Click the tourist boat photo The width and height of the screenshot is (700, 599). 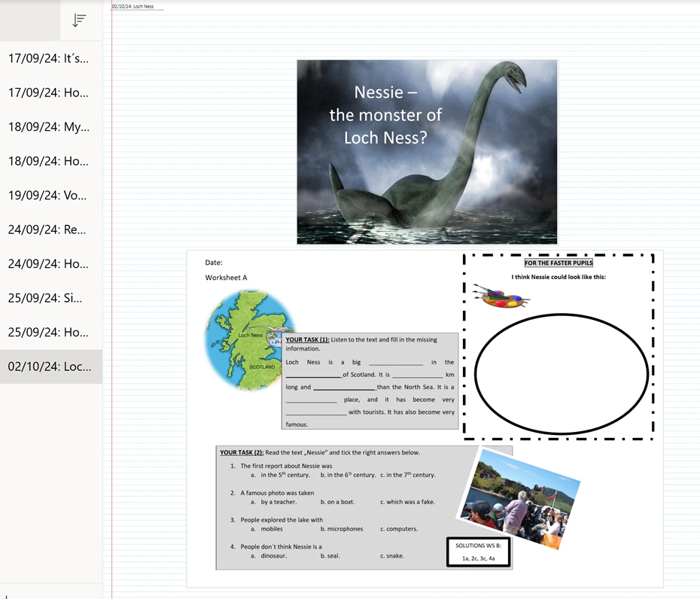click(519, 497)
